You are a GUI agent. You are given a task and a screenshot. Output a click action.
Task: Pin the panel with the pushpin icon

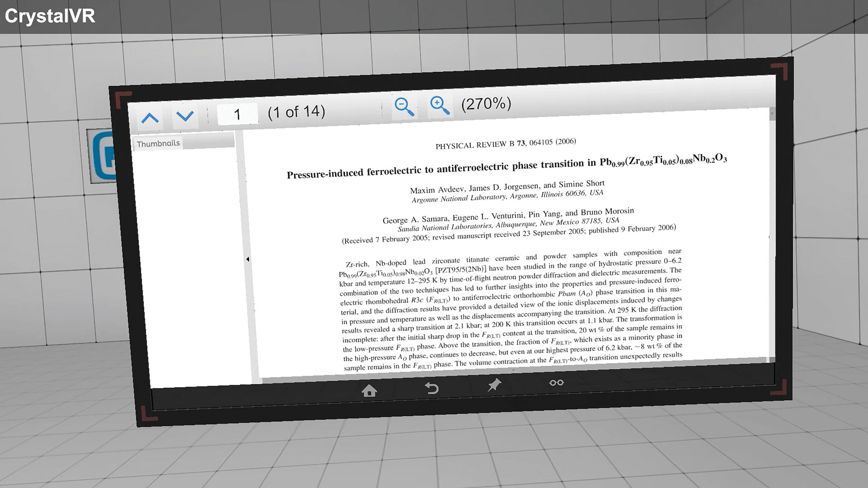pyautogui.click(x=494, y=385)
